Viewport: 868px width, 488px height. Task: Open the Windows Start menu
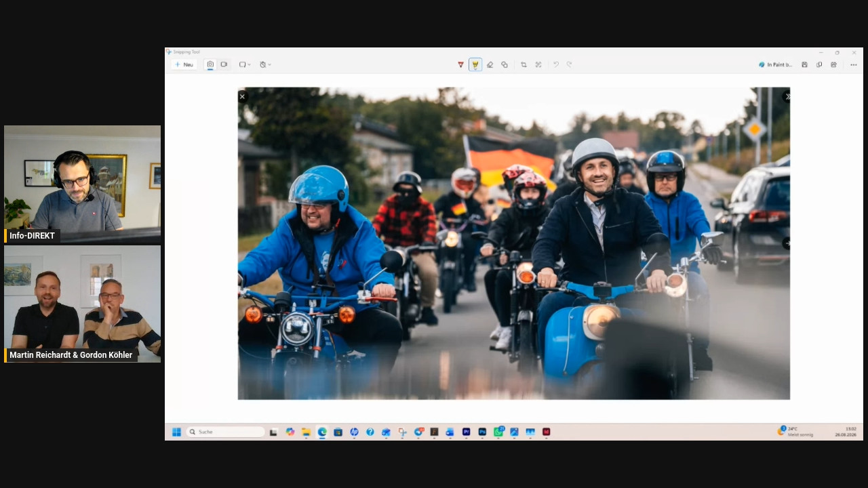(176, 432)
